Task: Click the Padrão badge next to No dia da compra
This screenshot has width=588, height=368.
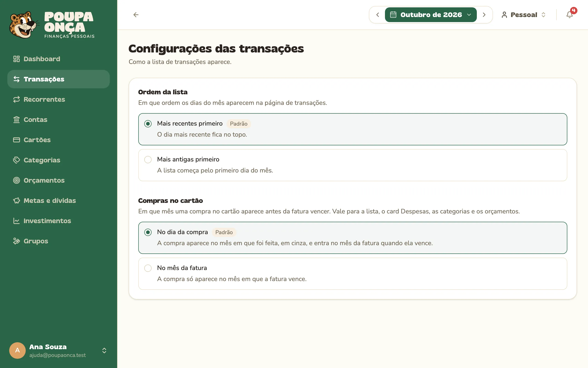Action: (x=224, y=232)
